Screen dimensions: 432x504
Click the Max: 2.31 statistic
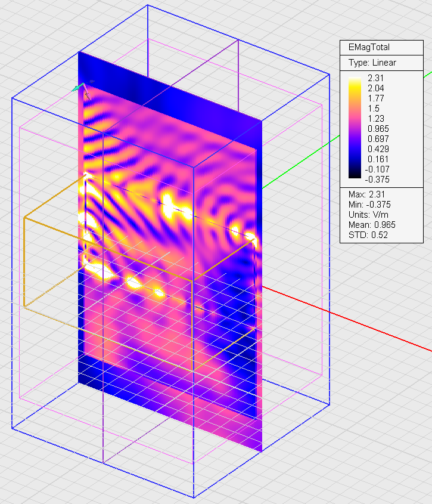366,194
